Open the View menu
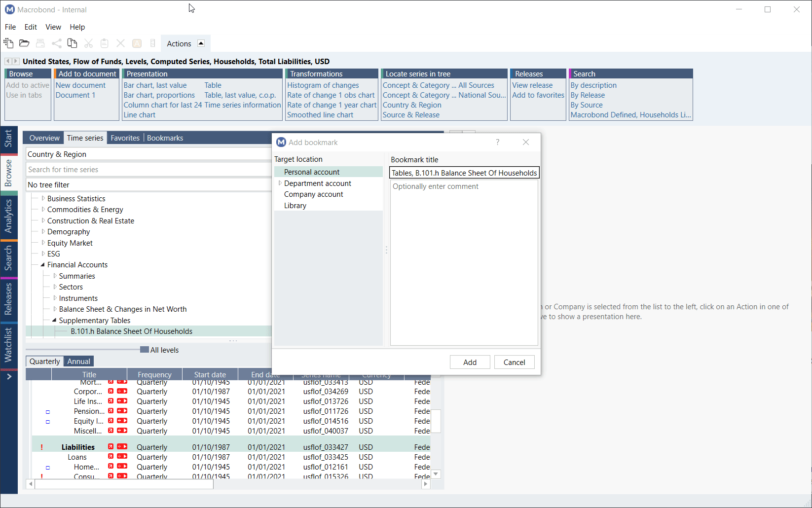This screenshot has width=812, height=508. click(x=53, y=27)
